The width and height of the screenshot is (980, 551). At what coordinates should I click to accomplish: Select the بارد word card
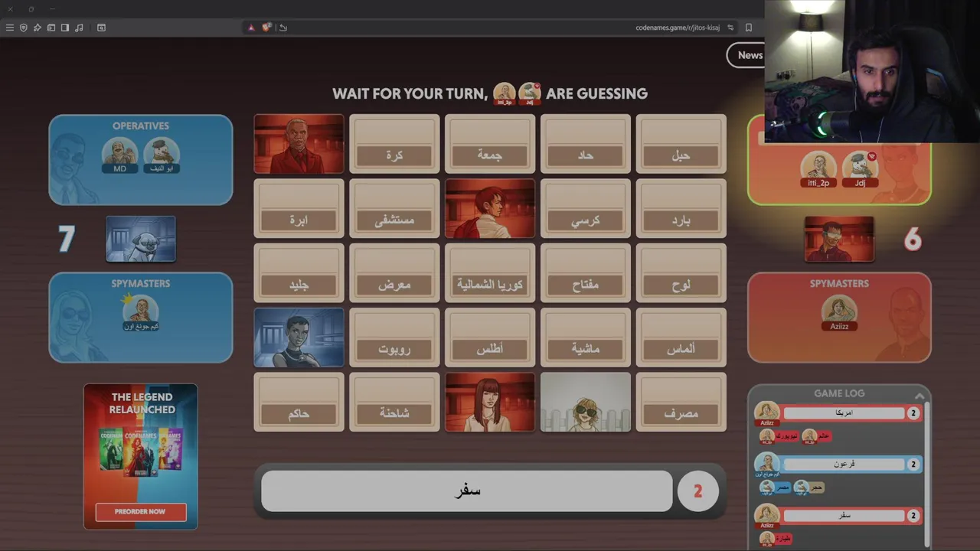click(681, 209)
